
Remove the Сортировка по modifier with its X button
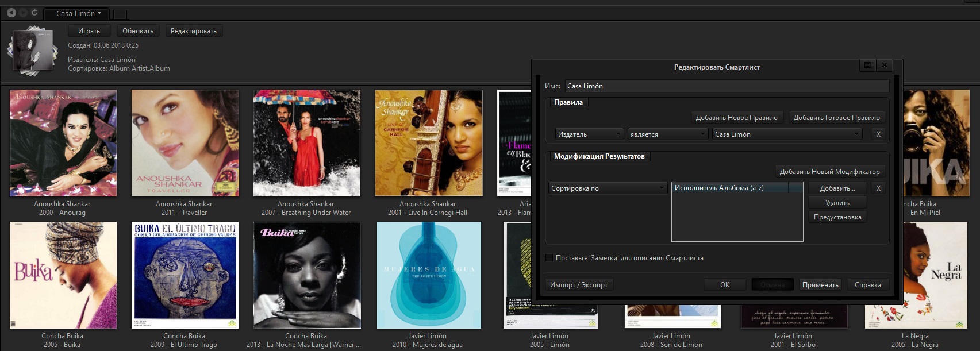[x=878, y=188]
